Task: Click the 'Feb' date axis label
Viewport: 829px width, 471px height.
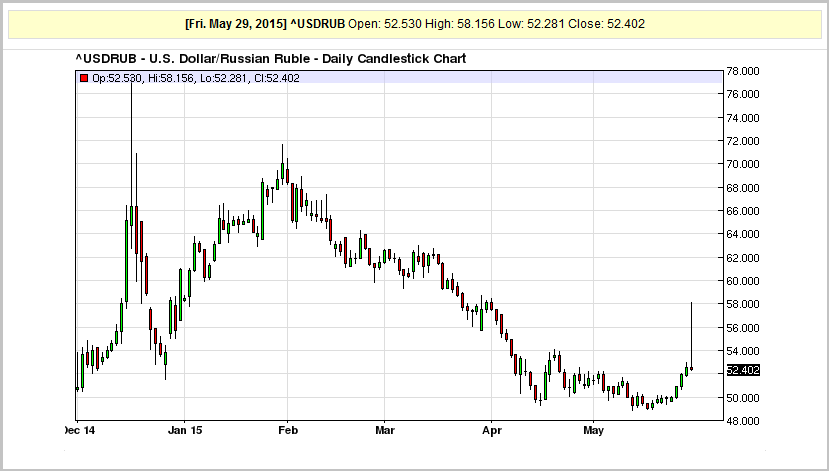Action: click(288, 430)
